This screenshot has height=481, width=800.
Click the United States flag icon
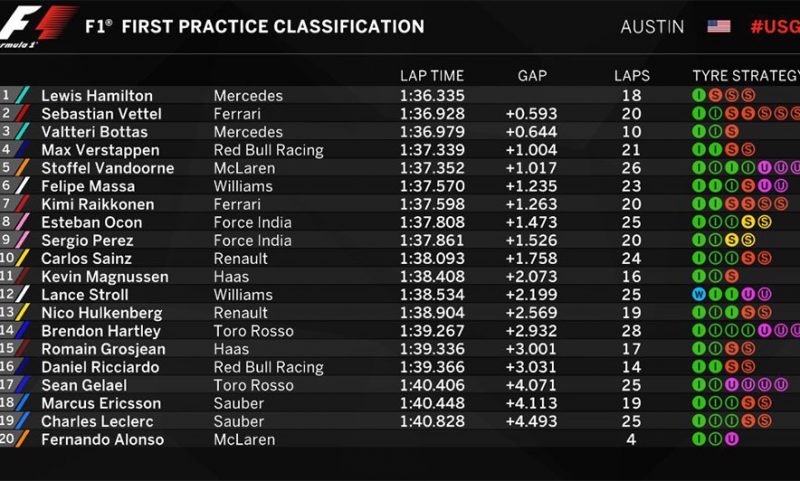tap(718, 27)
